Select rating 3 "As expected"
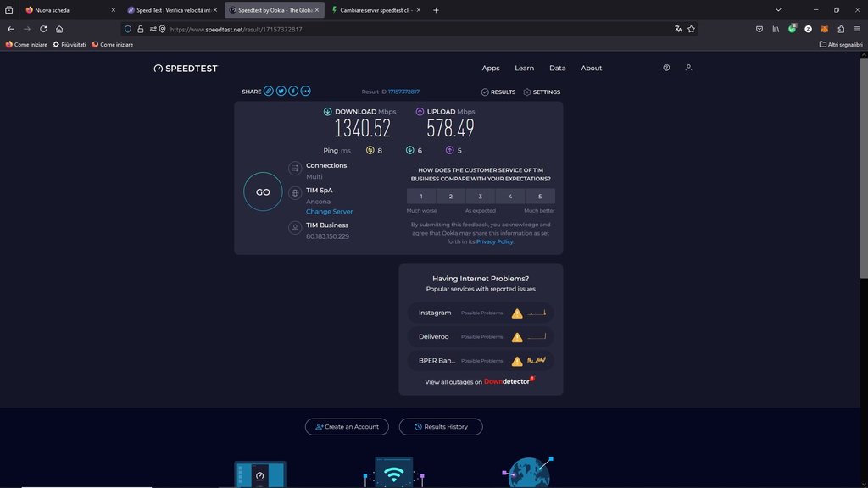This screenshot has height=488, width=868. (481, 197)
